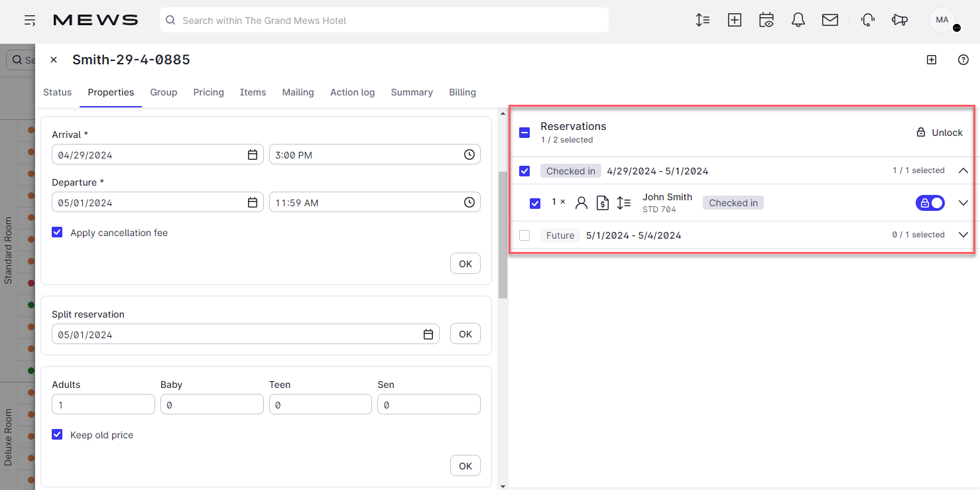Switch off John Smith's lock toggle
The image size is (980, 490).
930,203
